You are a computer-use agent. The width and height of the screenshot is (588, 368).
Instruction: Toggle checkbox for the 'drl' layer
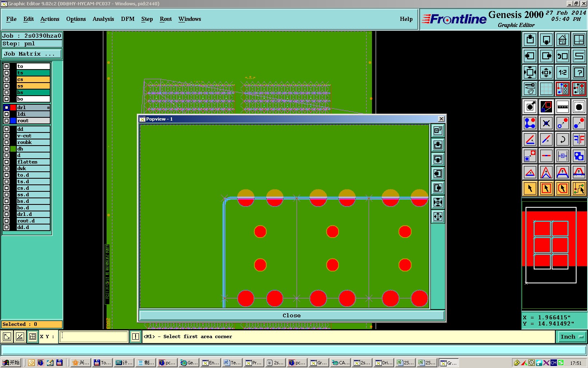7,108
